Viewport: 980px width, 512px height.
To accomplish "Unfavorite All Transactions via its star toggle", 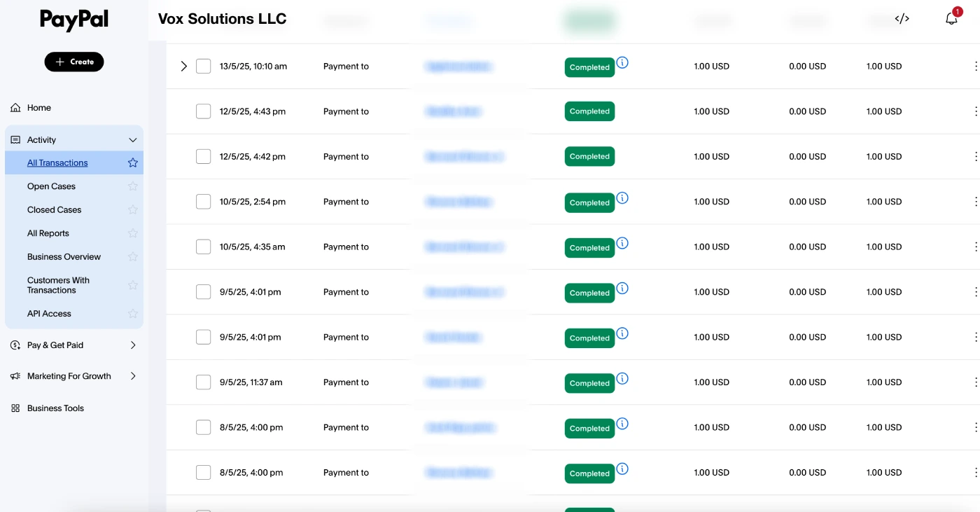I will (x=132, y=162).
